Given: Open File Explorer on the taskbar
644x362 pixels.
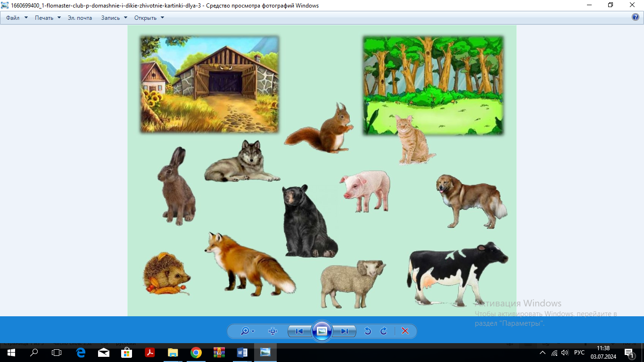Looking at the screenshot, I should point(173,353).
